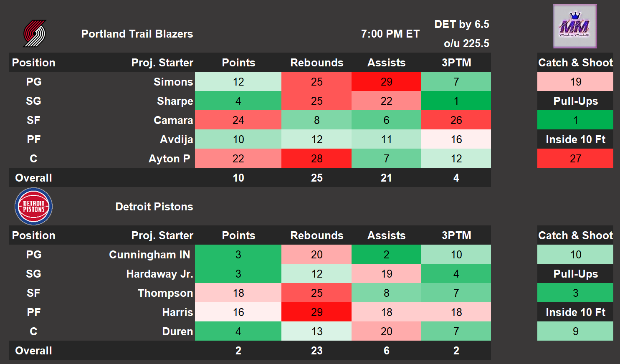The width and height of the screenshot is (620, 364).
Task: Click Detroit's Catch & Shoot cell showing 10
Action: point(575,255)
